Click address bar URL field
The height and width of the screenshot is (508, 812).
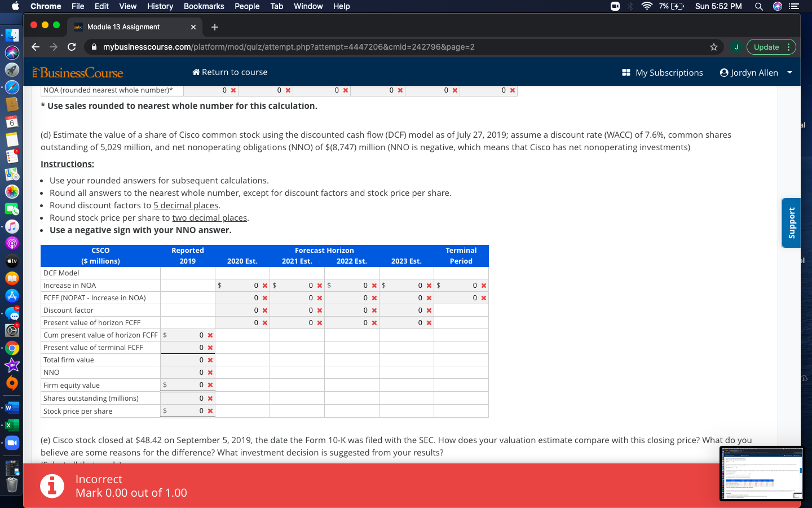point(395,47)
